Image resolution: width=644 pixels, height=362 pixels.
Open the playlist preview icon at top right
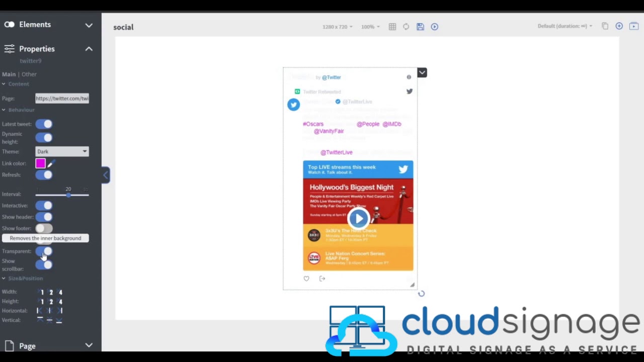[634, 26]
